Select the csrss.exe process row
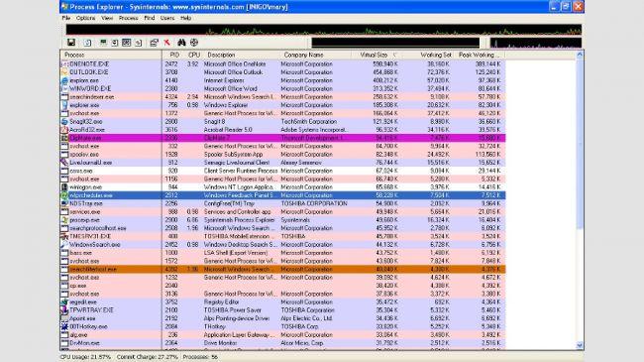This screenshot has height=362, width=644. [283, 171]
